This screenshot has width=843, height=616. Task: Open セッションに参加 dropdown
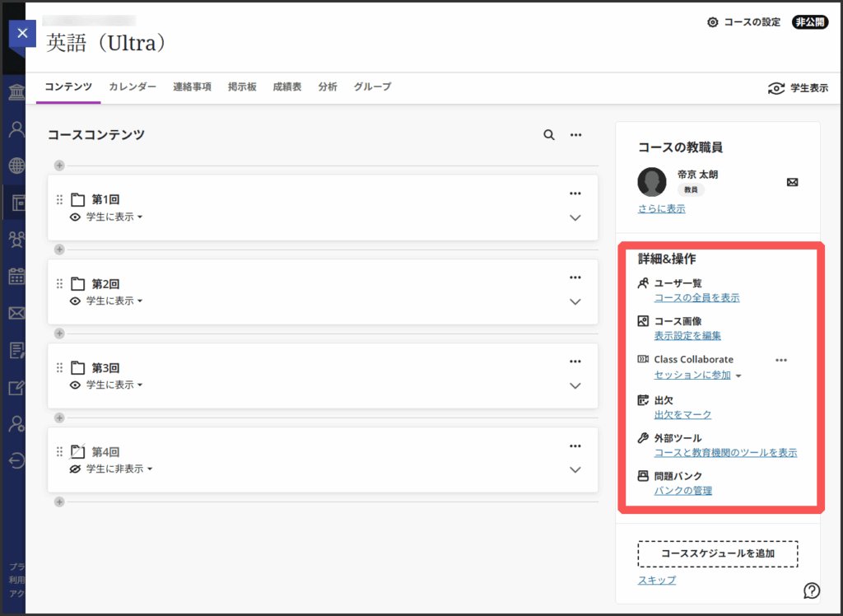click(698, 376)
